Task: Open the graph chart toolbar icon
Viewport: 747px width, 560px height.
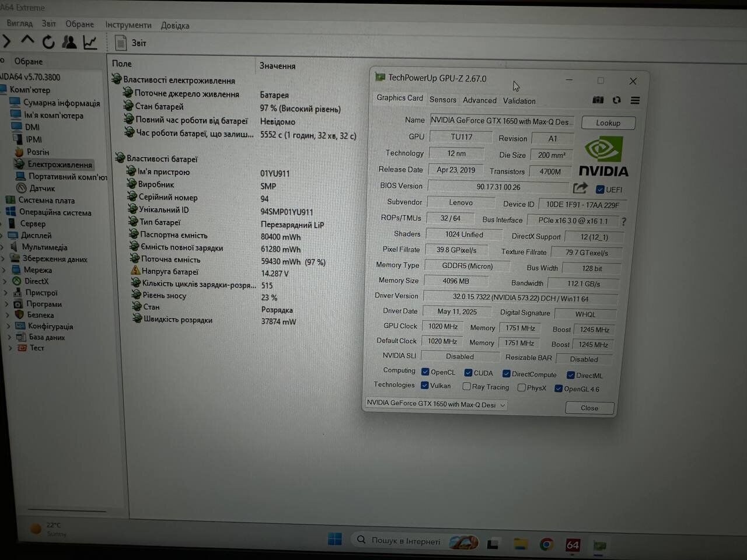Action: click(90, 42)
